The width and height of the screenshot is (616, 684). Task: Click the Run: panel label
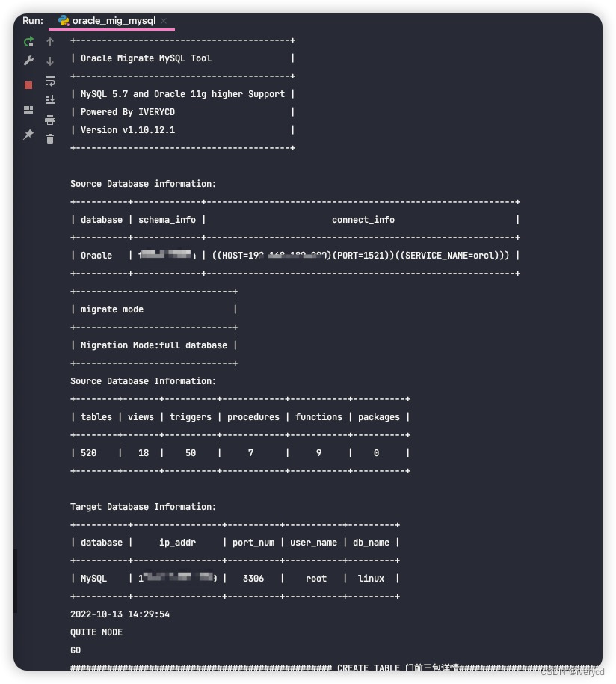coord(33,20)
